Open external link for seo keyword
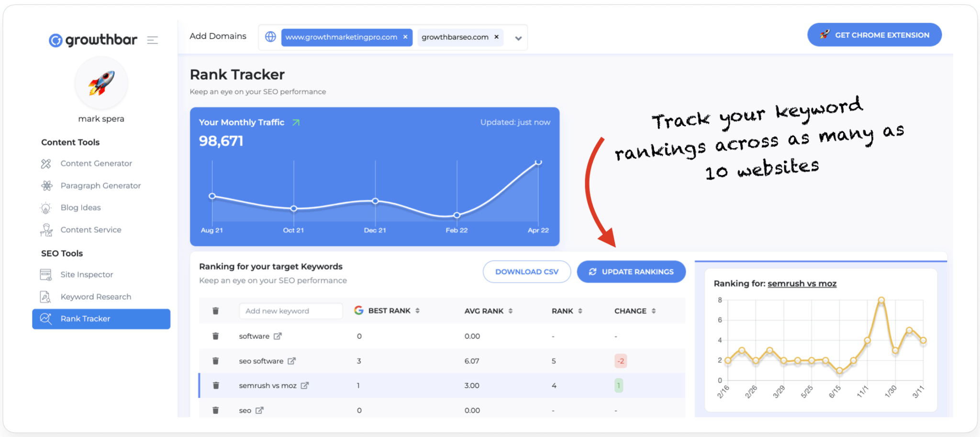This screenshot has width=980, height=437. click(x=259, y=410)
